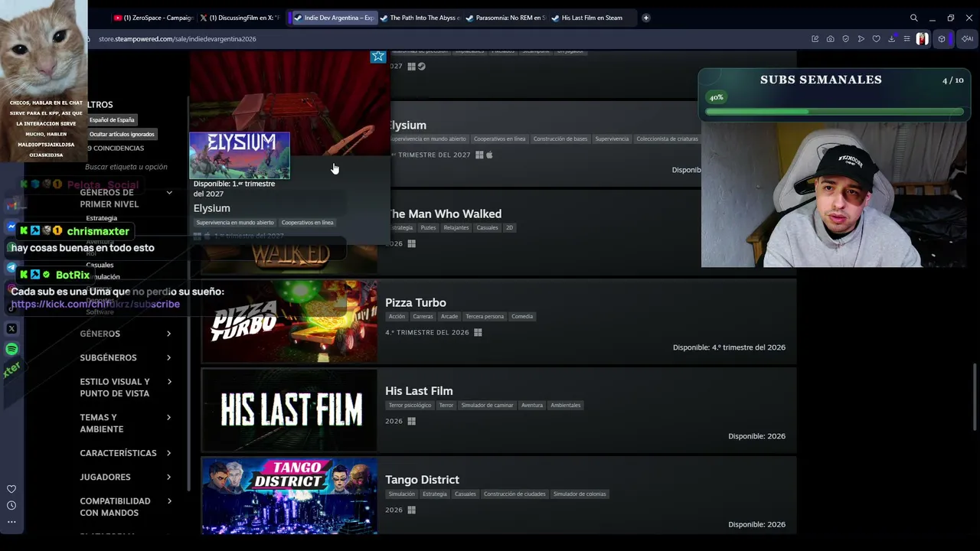Screen dimensions: 980x551
Task: Open Messenger from the browser sidebar
Action: 11,227
